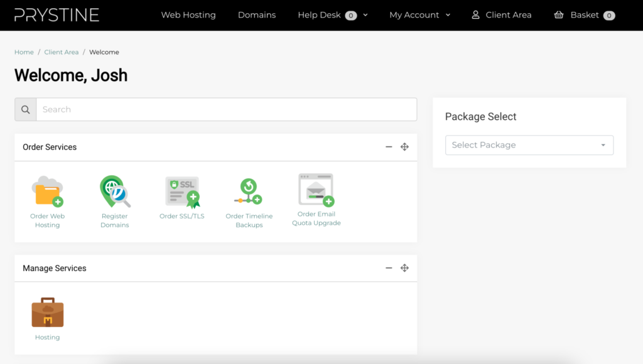Open the Client Area breadcrumb link

[61, 52]
